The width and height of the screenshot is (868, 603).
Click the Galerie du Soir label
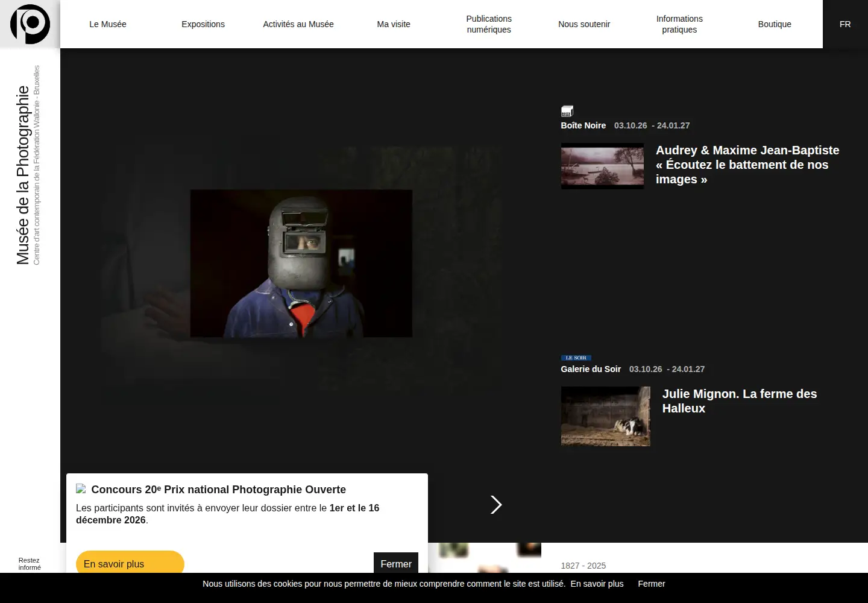point(591,369)
